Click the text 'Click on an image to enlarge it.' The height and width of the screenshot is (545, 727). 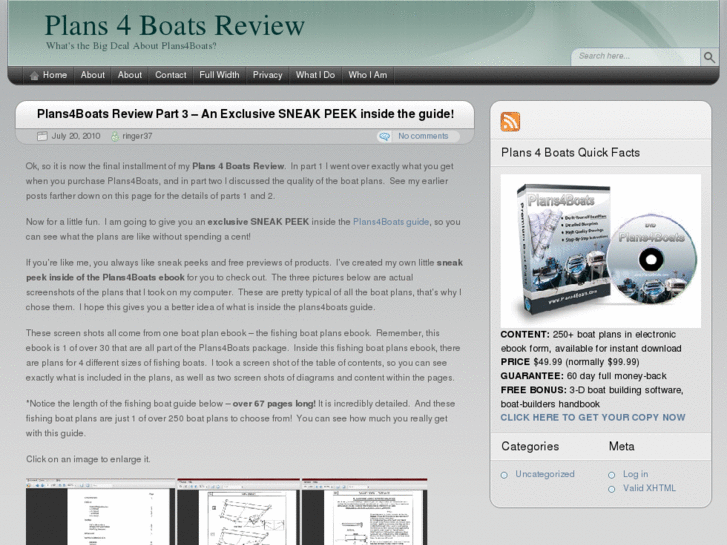[x=88, y=459]
